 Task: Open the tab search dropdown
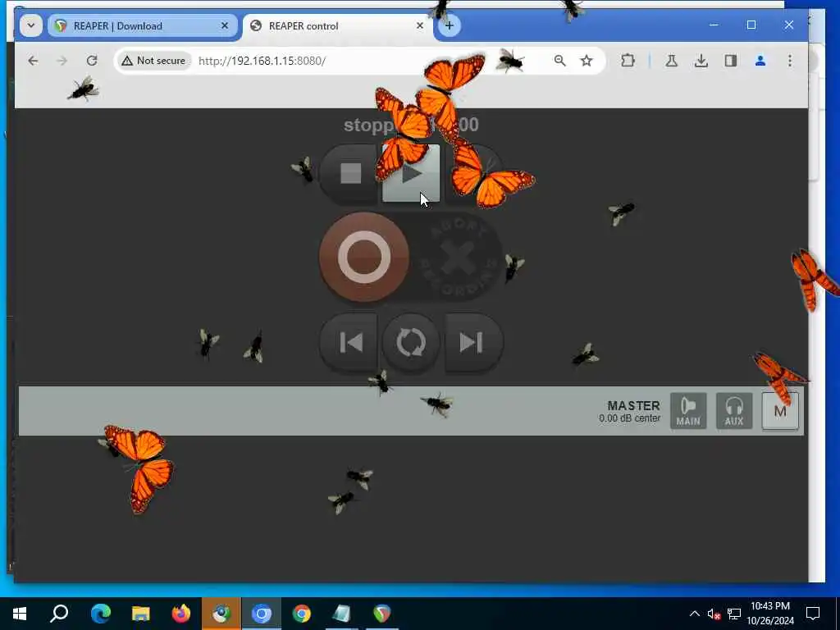point(31,25)
